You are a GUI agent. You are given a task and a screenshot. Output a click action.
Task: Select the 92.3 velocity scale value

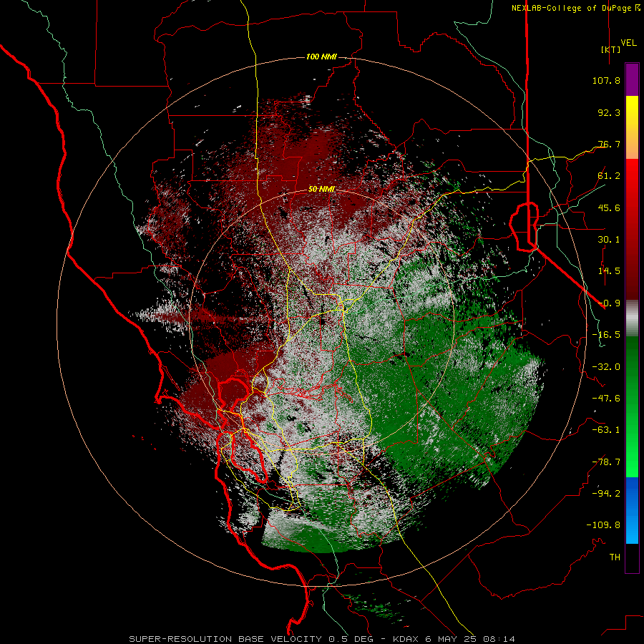click(609, 112)
